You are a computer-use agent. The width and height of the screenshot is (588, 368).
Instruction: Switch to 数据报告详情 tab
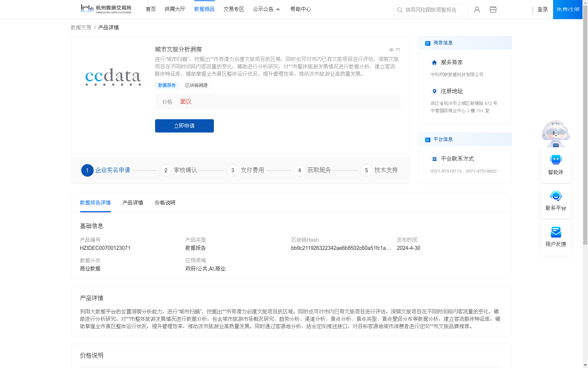tap(95, 203)
